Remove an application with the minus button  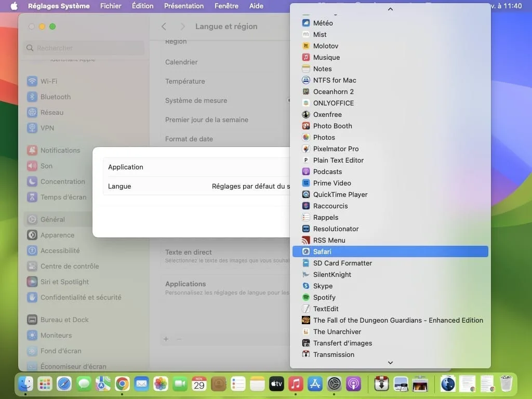click(178, 339)
